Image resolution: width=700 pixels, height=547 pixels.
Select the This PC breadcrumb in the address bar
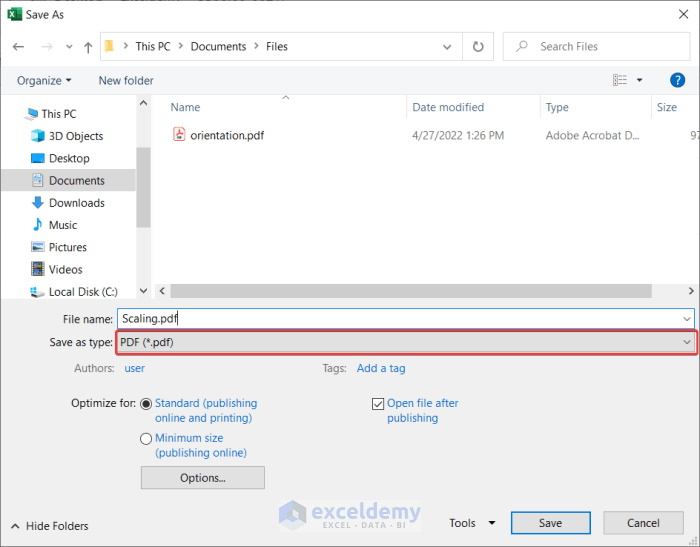[153, 46]
